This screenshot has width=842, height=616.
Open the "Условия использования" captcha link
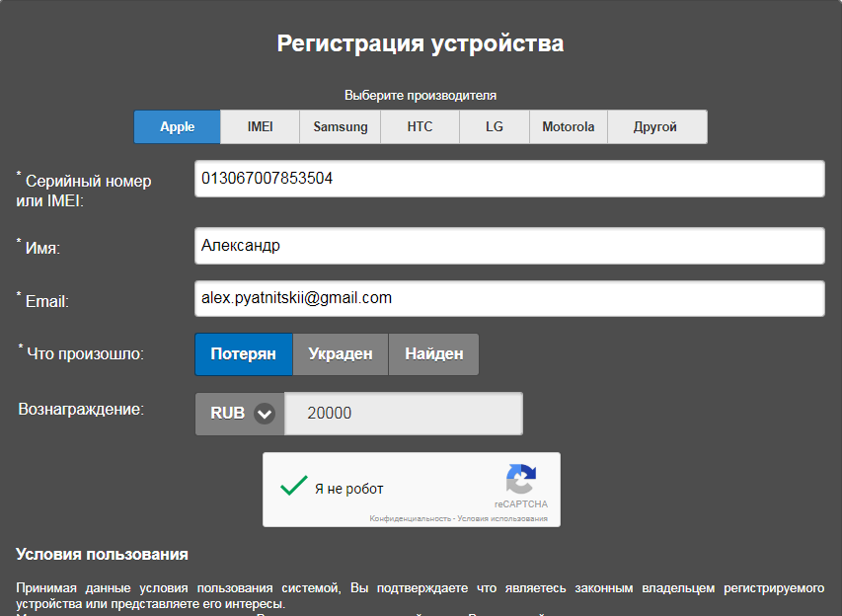pos(502,518)
